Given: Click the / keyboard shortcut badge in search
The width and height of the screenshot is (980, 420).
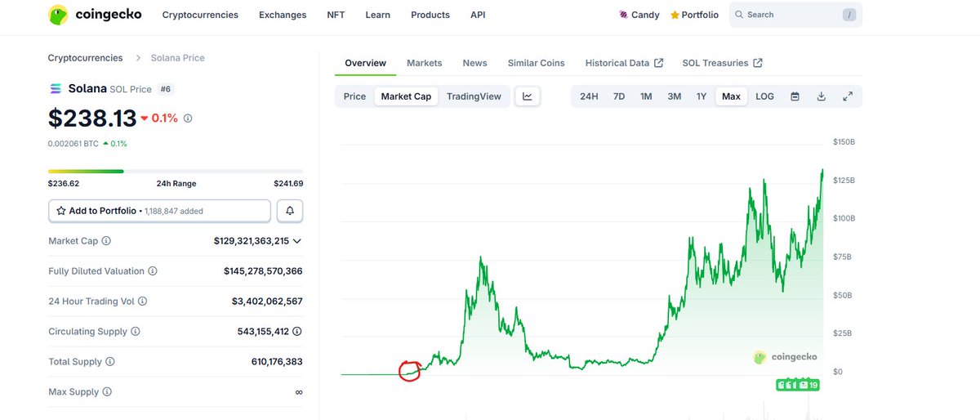Looking at the screenshot, I should [849, 15].
